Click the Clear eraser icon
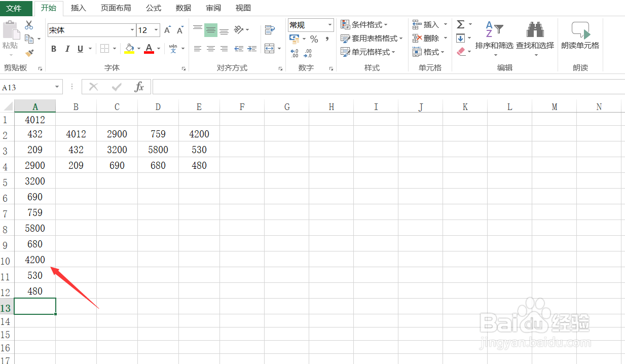This screenshot has width=625, height=364. coord(460,52)
